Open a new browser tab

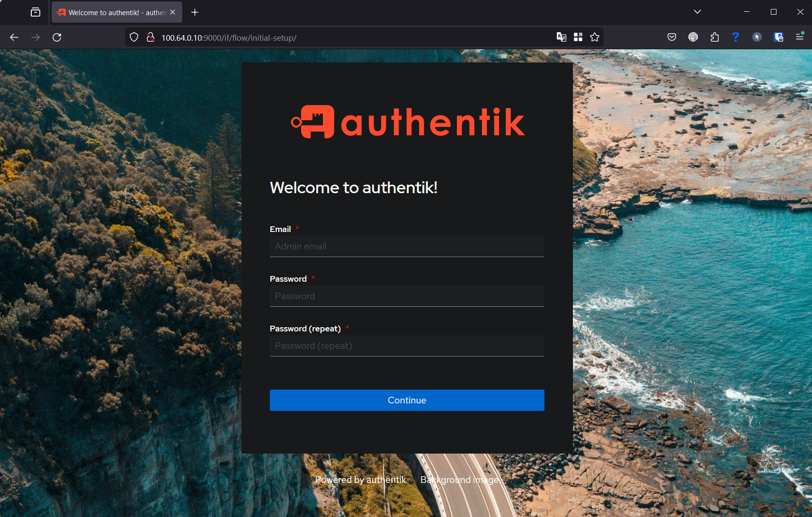coord(195,12)
